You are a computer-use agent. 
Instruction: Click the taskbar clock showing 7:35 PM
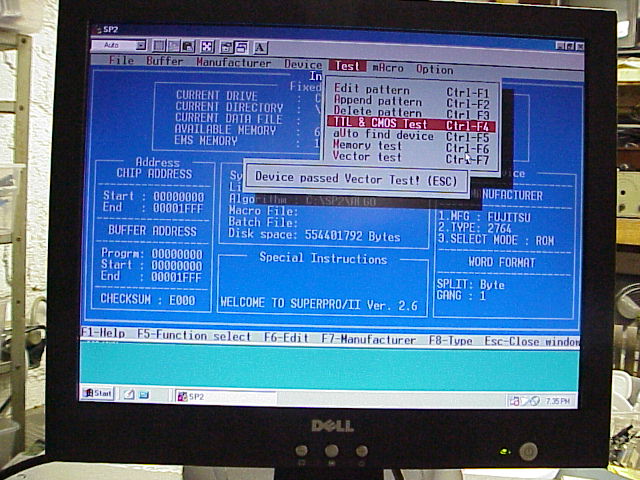(x=558, y=402)
